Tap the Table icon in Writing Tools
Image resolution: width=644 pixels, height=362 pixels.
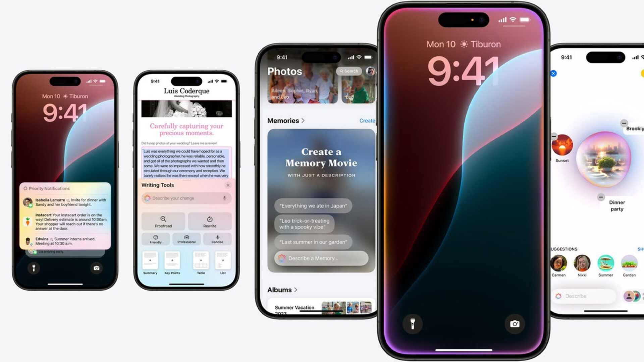(x=200, y=261)
